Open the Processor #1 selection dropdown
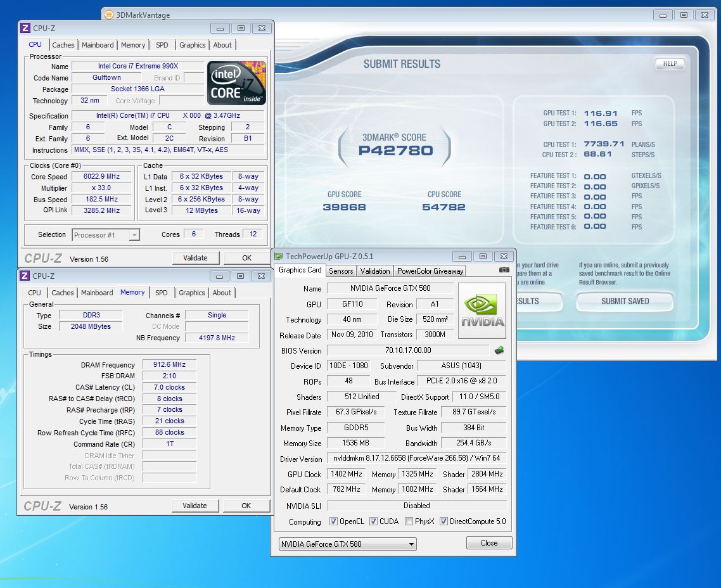 pyautogui.click(x=106, y=235)
